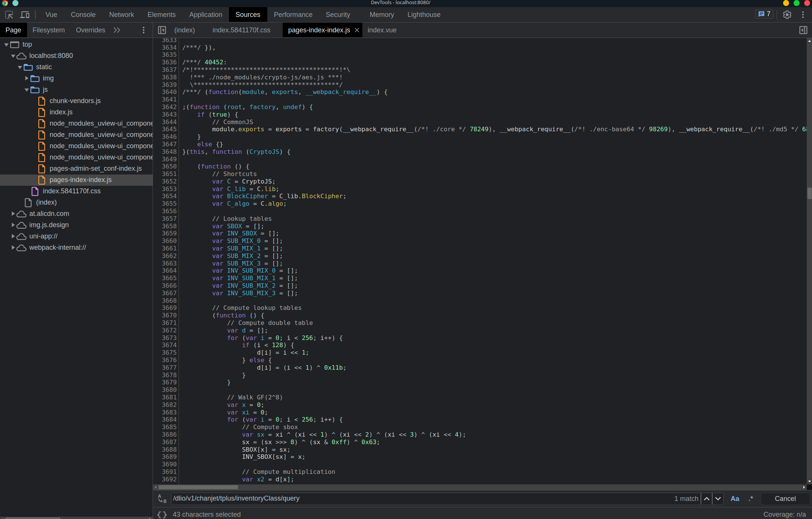Toggle the device toolbar icon
Viewport: 812px width, 519px height.
click(25, 15)
